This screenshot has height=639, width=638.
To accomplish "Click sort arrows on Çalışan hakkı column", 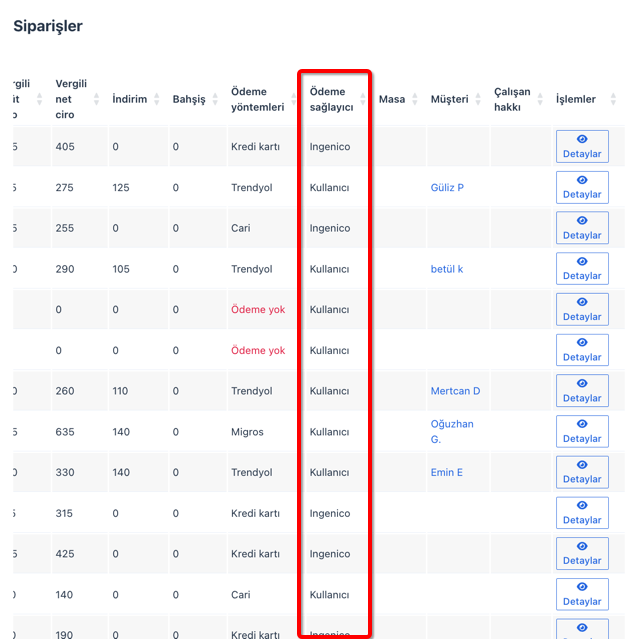I will (x=540, y=99).
